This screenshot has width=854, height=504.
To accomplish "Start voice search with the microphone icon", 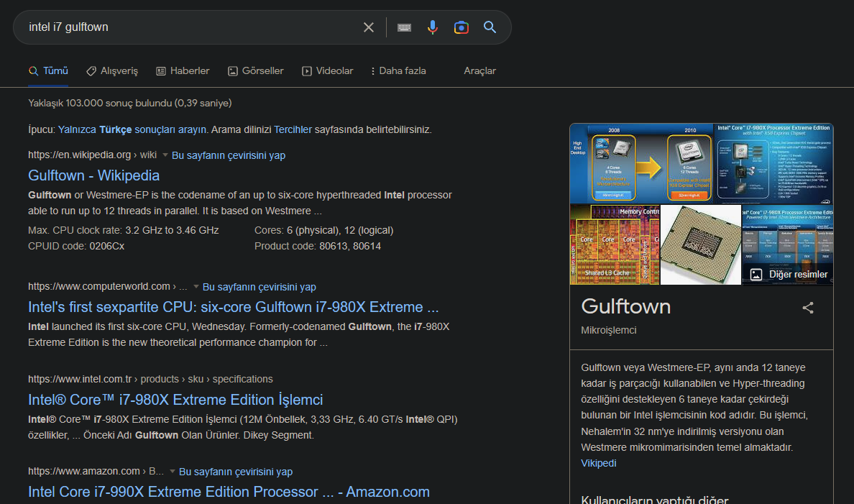I will (433, 27).
